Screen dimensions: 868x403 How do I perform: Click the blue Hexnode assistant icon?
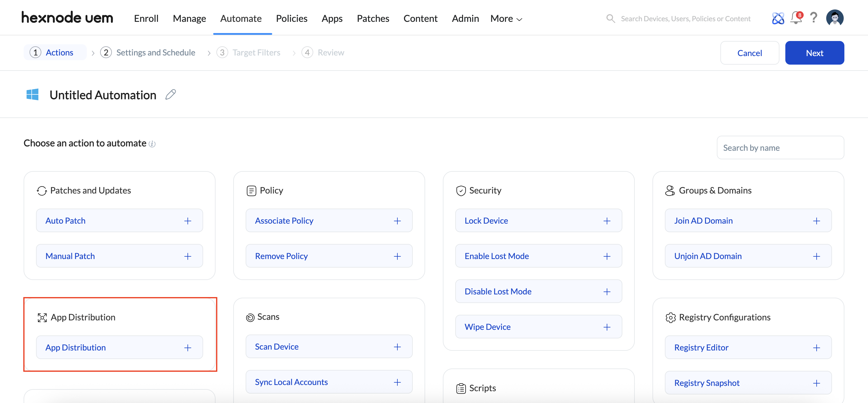[x=778, y=18]
